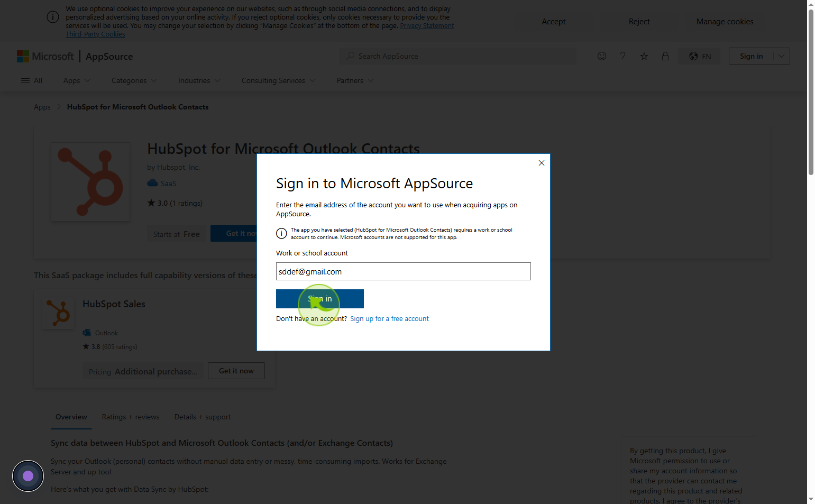Expand the Consulting Services dropdown
Screen dimensions: 815x504
[x=279, y=80]
